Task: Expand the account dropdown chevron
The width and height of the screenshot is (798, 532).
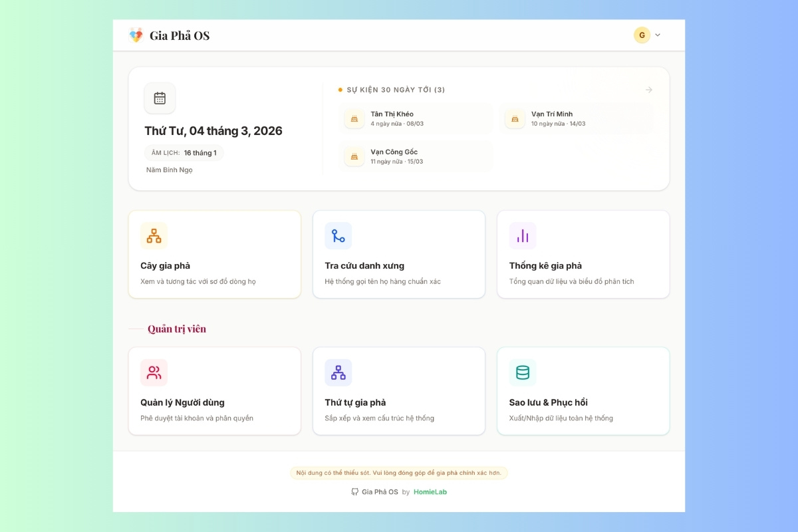Action: pos(658,35)
